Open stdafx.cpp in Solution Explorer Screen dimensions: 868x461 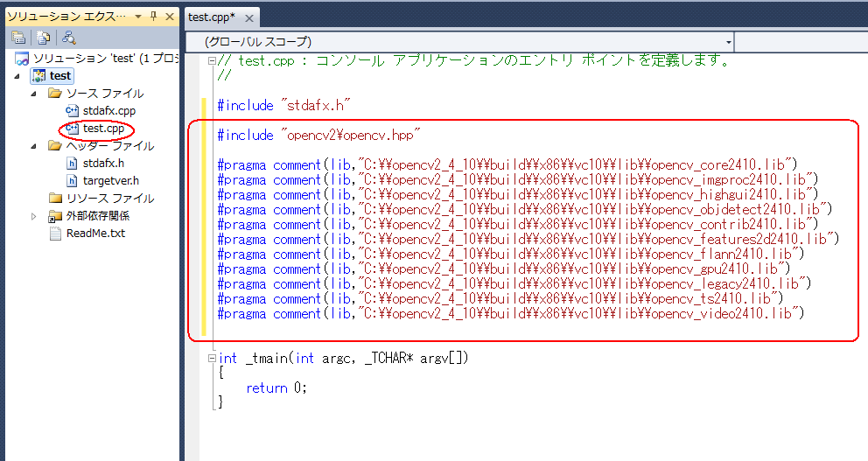pos(101,111)
